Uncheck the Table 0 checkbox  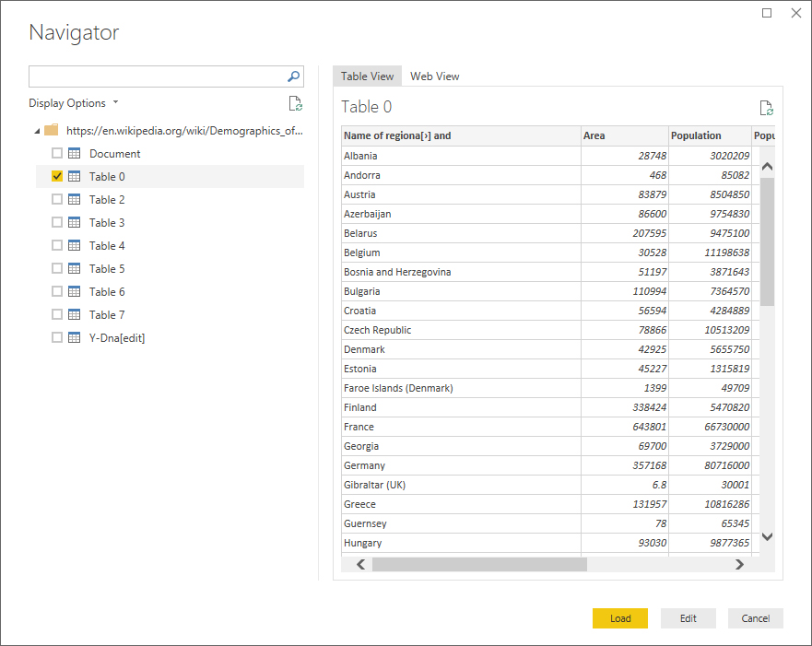point(57,177)
